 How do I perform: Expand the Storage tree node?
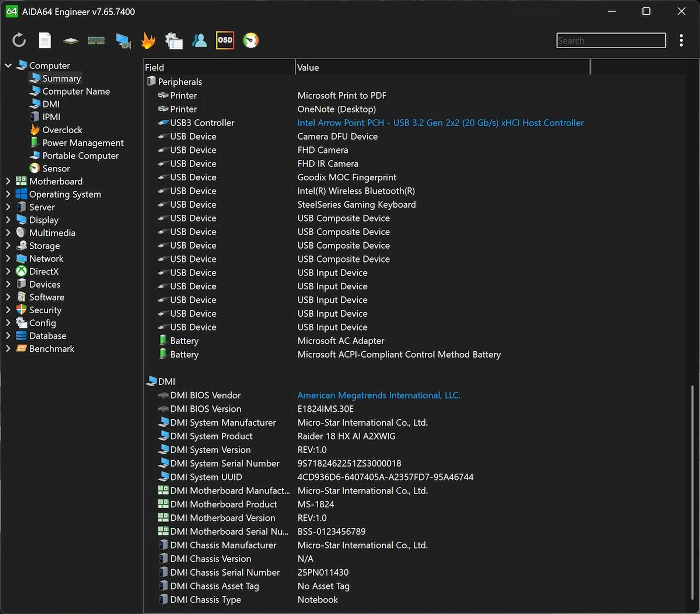(x=8, y=246)
